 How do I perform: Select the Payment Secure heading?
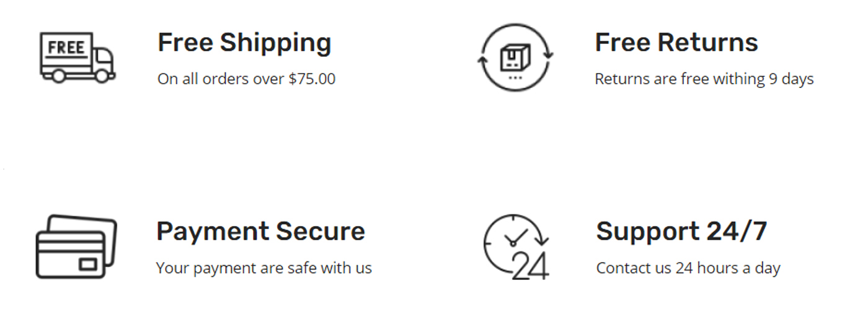point(260,231)
